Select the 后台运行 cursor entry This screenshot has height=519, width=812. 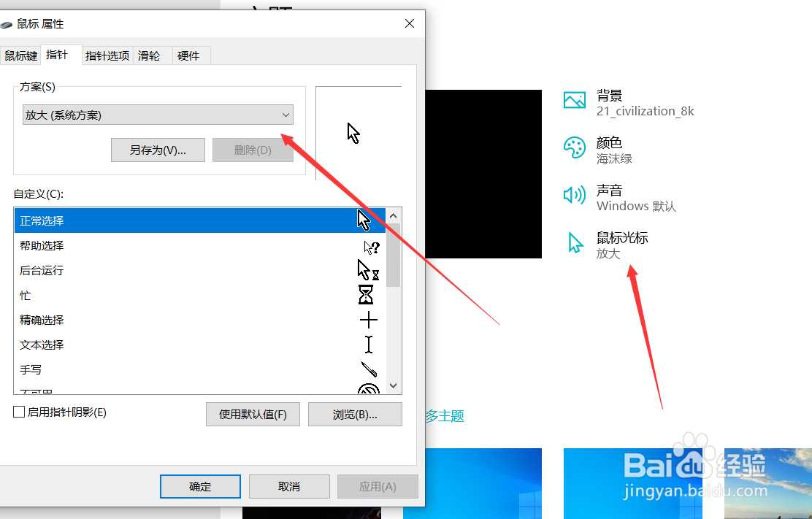pos(110,270)
